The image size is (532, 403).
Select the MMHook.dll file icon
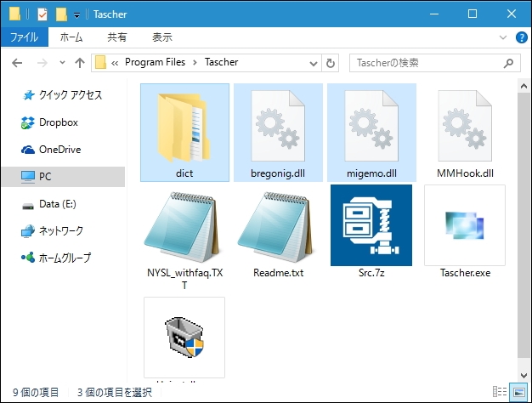[465, 126]
